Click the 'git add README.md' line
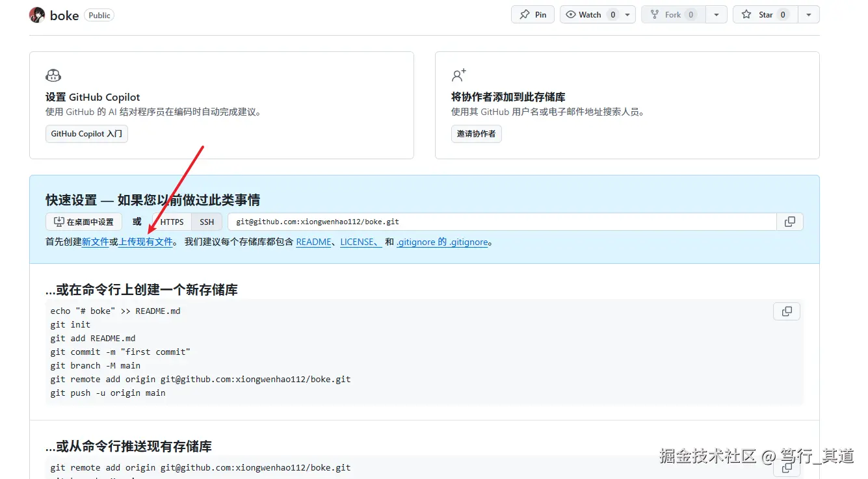The height and width of the screenshot is (479, 868). 93,338
